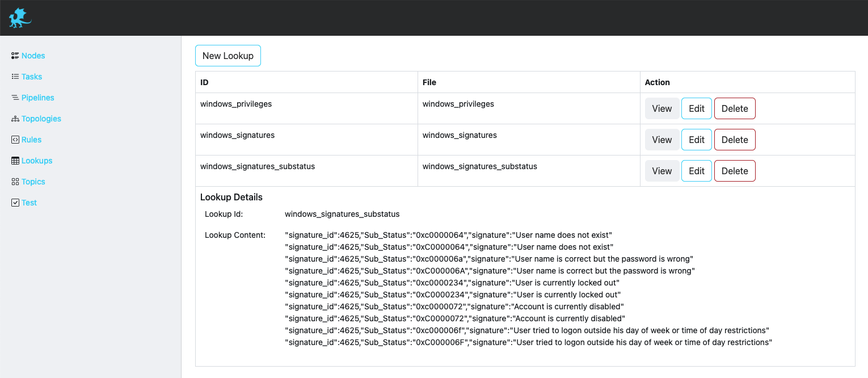Click the Rules code icon
Image resolution: width=868 pixels, height=378 pixels.
[15, 140]
